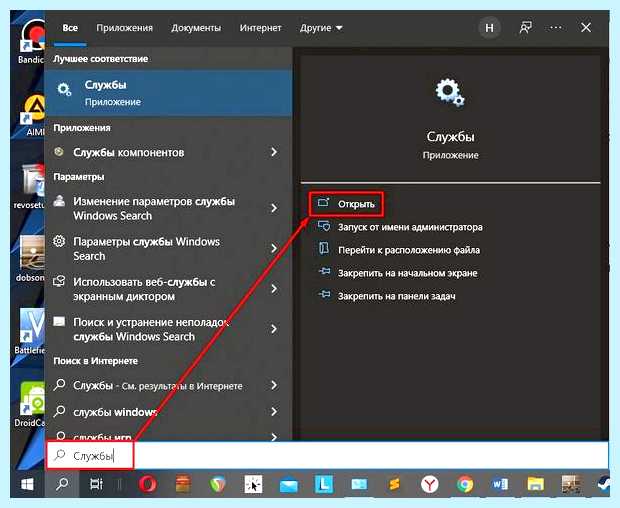Click the large Службы gear icon in preview
This screenshot has height=508, width=620.
450,93
